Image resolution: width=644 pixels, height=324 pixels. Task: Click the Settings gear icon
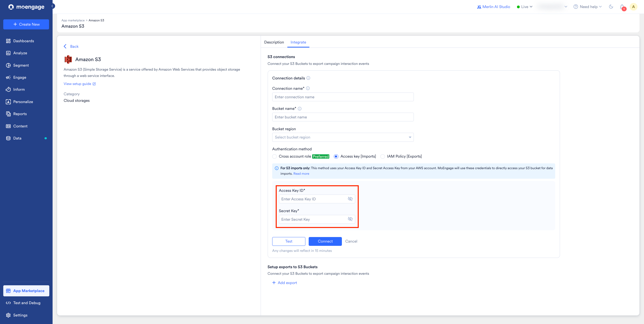click(8, 315)
